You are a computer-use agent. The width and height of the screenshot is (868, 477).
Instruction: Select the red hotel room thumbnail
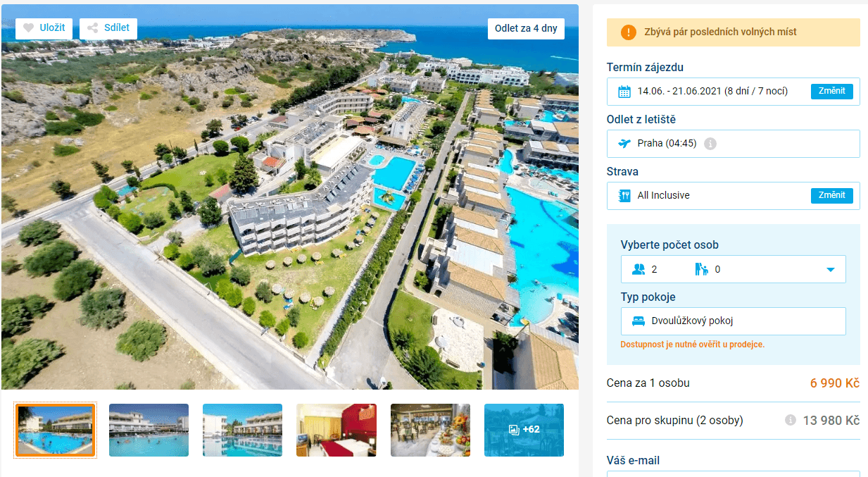tap(336, 430)
